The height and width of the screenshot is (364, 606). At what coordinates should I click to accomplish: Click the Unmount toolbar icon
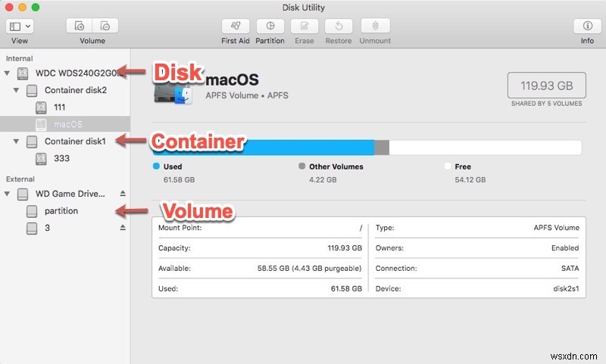pos(375,26)
